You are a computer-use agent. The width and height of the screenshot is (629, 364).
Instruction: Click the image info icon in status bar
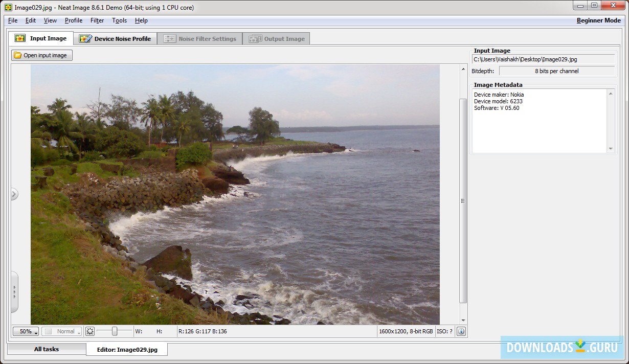(x=461, y=331)
